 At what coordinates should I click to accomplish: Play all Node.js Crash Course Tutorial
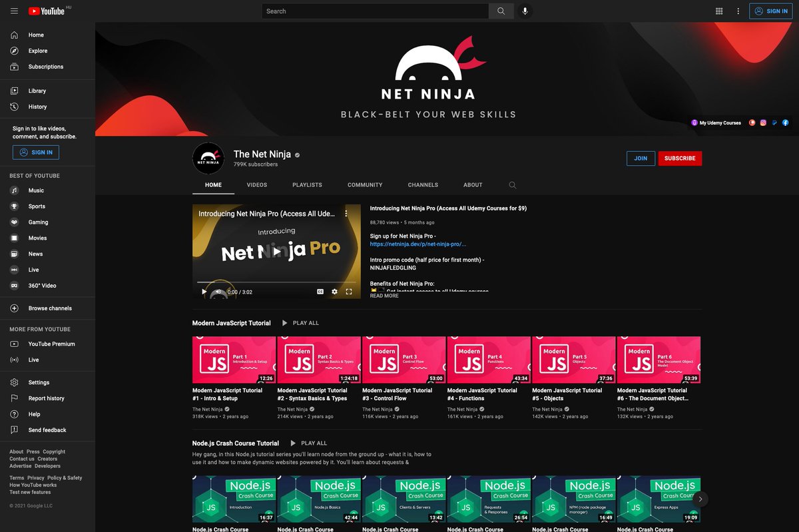[308, 443]
